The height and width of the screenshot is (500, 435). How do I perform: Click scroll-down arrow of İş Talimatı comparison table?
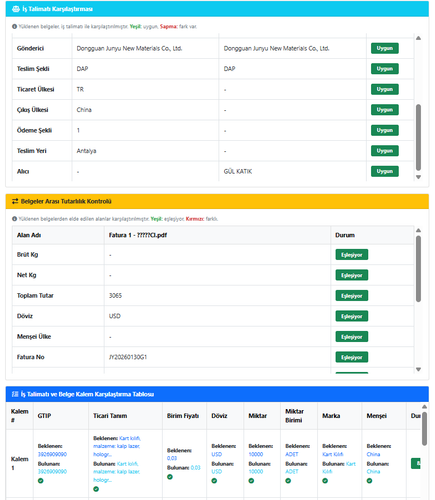418,177
